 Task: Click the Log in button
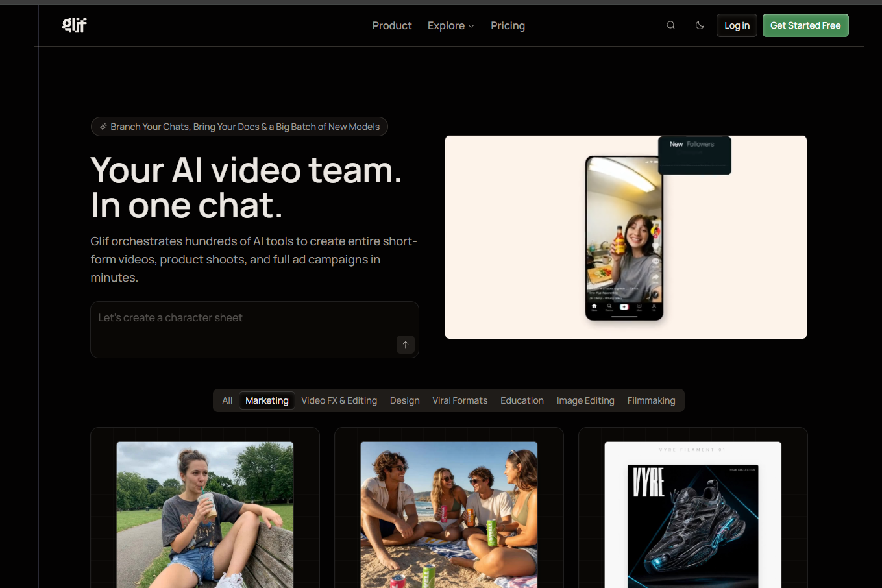pos(737,25)
